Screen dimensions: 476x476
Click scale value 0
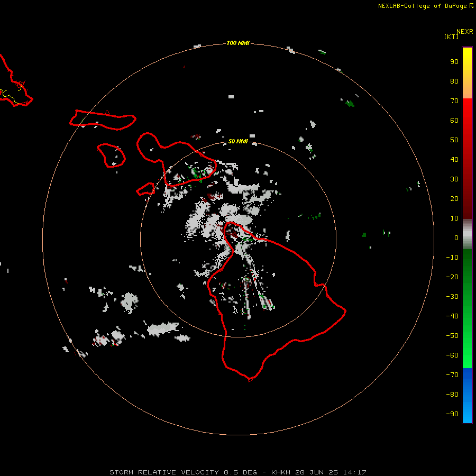click(x=456, y=237)
